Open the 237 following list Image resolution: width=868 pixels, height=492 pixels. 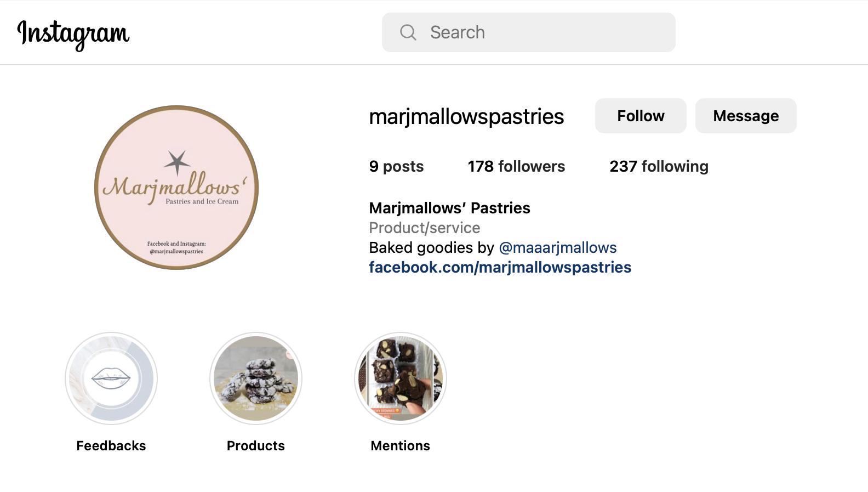[659, 166]
